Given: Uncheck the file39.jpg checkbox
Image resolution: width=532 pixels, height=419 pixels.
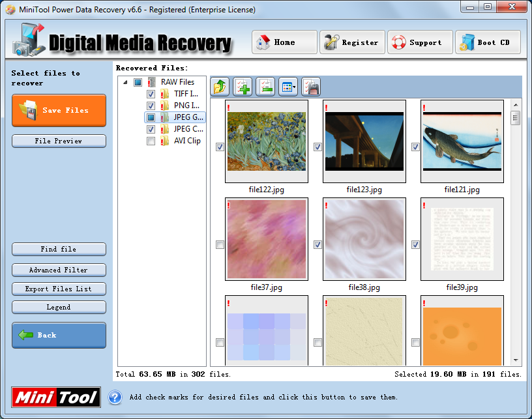Looking at the screenshot, I should pos(415,244).
